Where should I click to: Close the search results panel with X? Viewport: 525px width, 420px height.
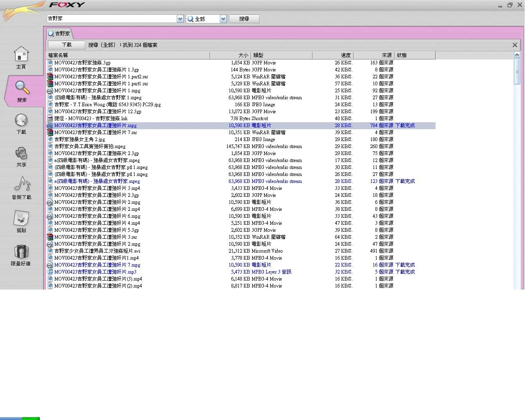[515, 45]
